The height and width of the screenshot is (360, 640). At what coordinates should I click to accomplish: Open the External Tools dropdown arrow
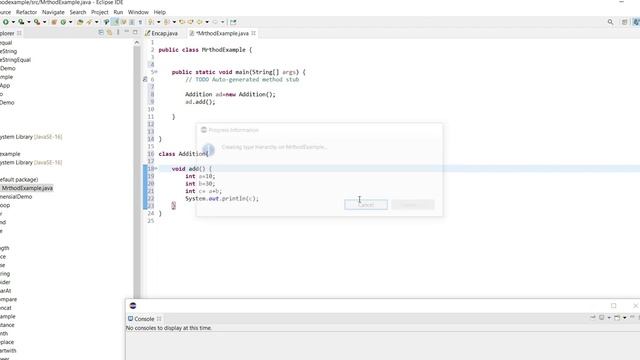coord(44,22)
